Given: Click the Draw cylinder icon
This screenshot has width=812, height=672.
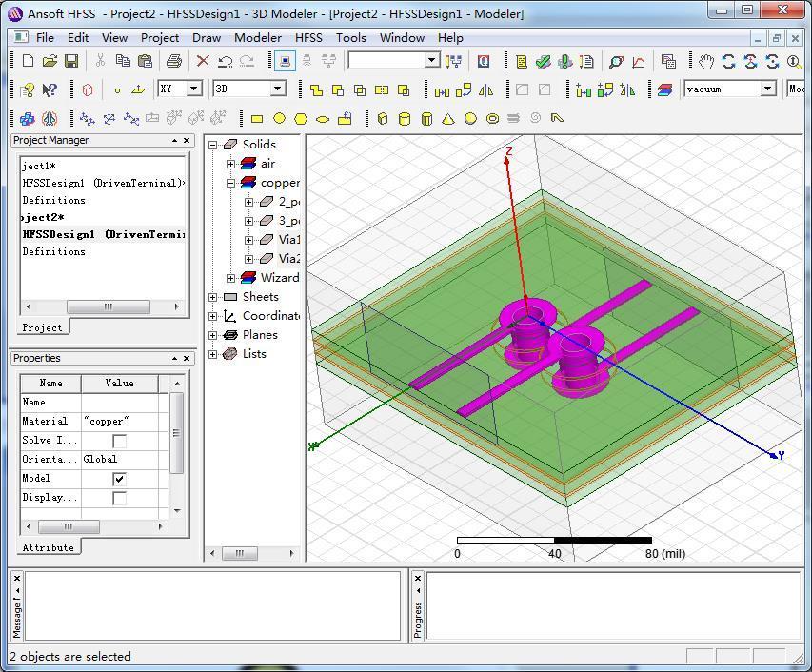Looking at the screenshot, I should [x=405, y=119].
